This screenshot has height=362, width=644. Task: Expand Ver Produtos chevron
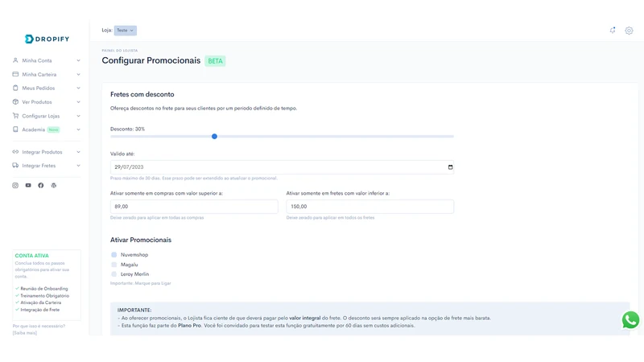[78, 102]
